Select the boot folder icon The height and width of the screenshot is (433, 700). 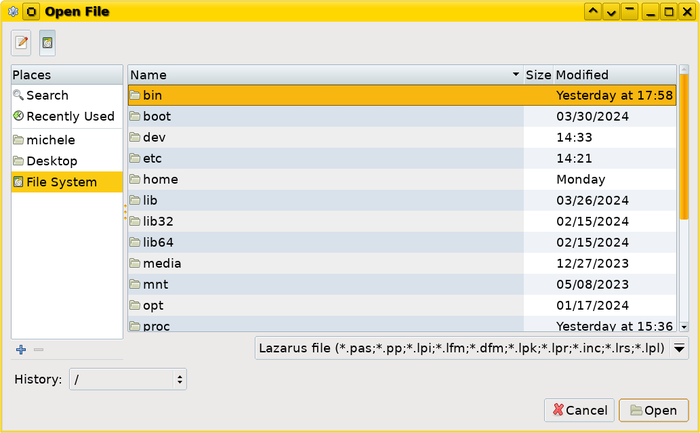(135, 116)
